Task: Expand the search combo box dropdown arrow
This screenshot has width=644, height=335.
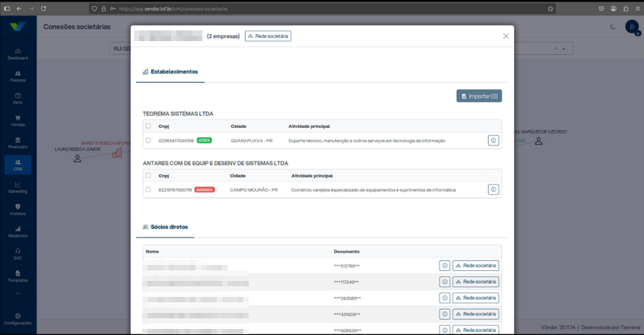Action: [x=563, y=49]
